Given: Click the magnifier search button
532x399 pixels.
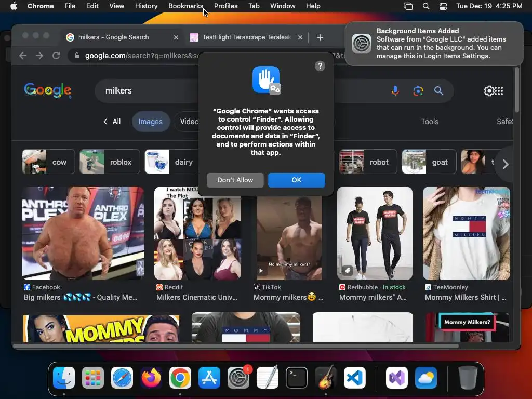Looking at the screenshot, I should [438, 90].
